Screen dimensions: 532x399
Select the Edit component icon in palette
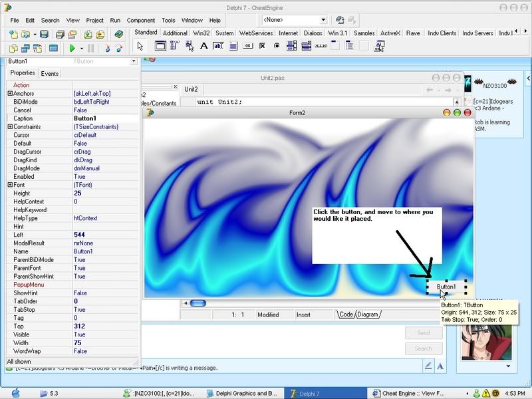pos(219,46)
